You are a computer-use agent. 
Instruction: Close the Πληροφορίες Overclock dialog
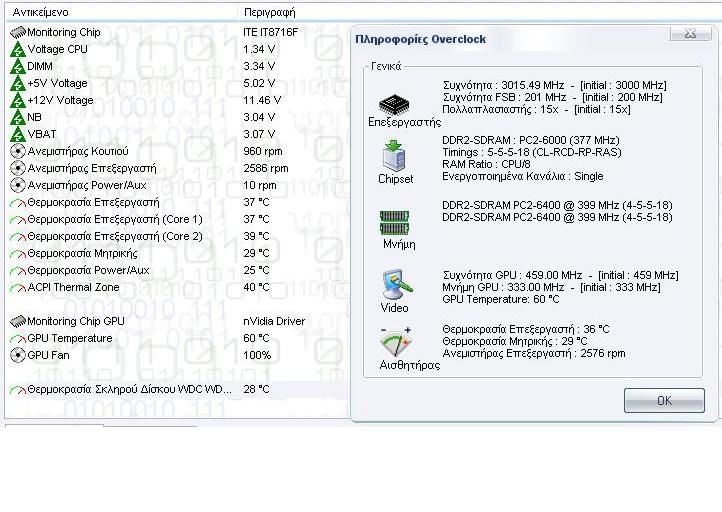tap(690, 33)
